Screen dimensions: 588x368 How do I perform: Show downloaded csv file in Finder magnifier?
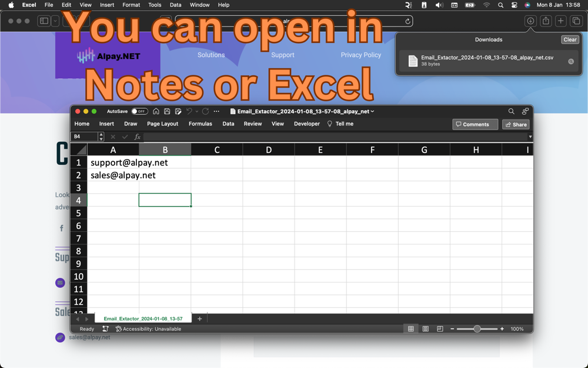click(x=571, y=61)
